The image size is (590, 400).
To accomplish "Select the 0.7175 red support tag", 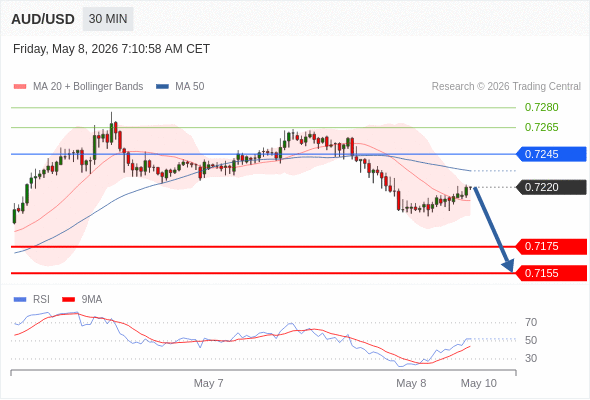I will pyautogui.click(x=551, y=246).
